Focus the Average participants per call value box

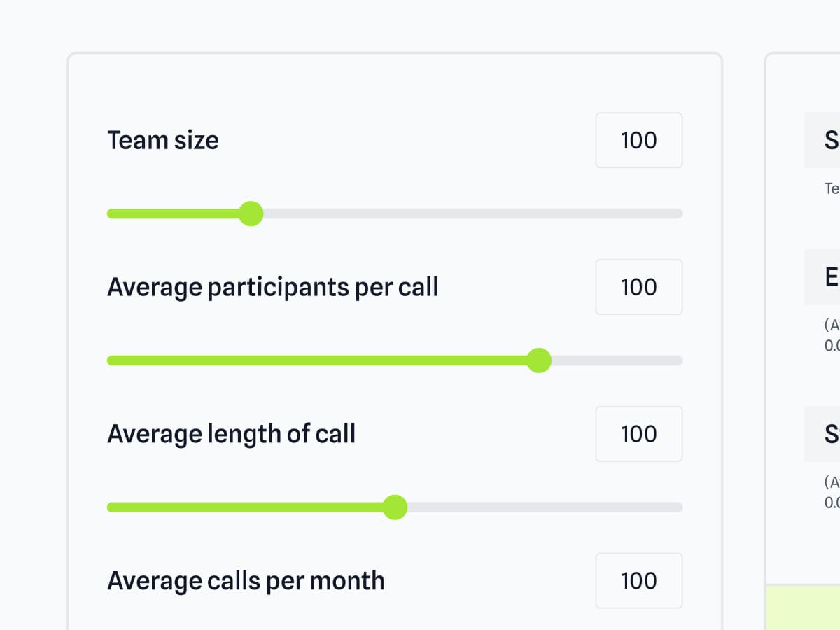point(638,287)
